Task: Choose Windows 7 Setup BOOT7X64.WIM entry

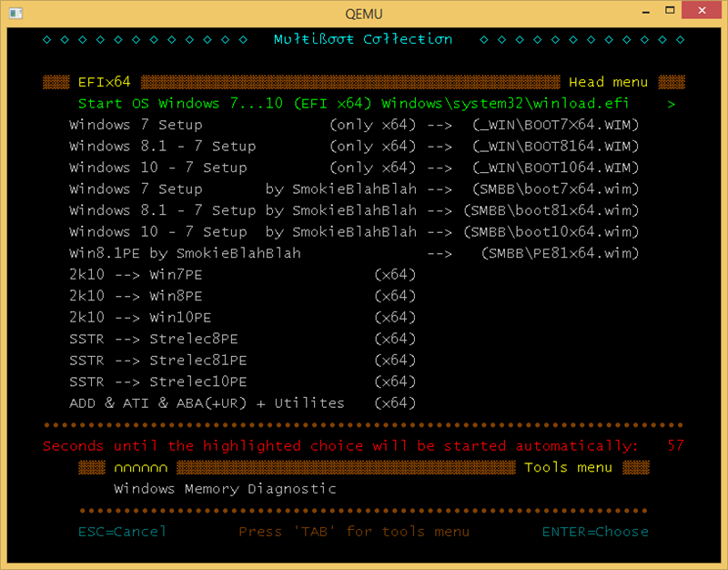Action: click(354, 125)
